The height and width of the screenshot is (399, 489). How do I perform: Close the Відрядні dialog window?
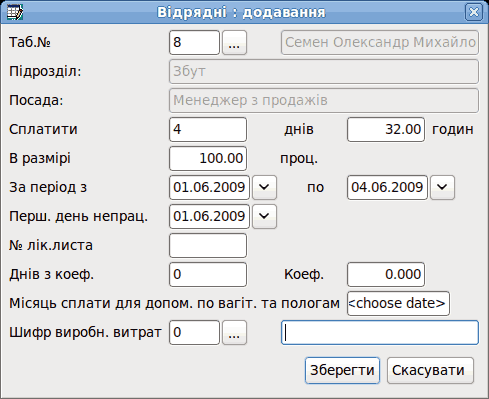click(x=474, y=12)
